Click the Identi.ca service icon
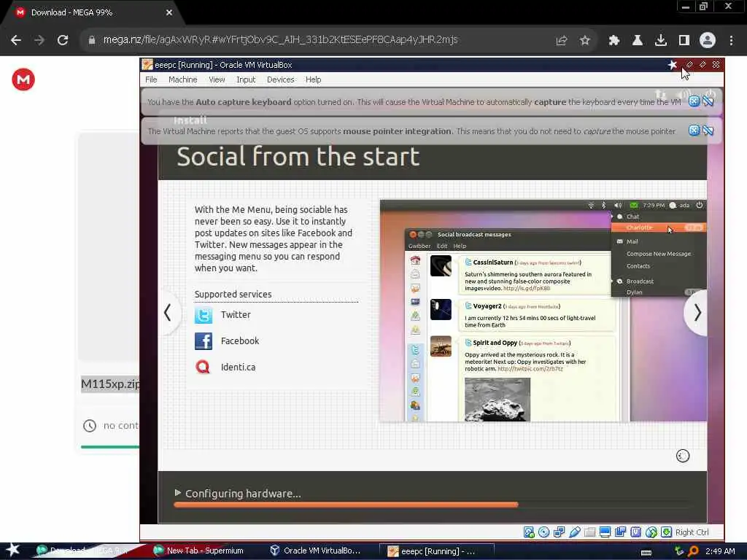The image size is (747, 560). point(204,367)
